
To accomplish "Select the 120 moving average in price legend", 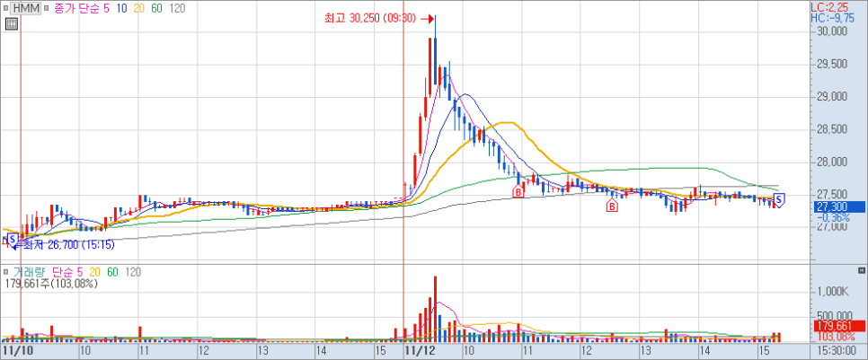I will [177, 8].
